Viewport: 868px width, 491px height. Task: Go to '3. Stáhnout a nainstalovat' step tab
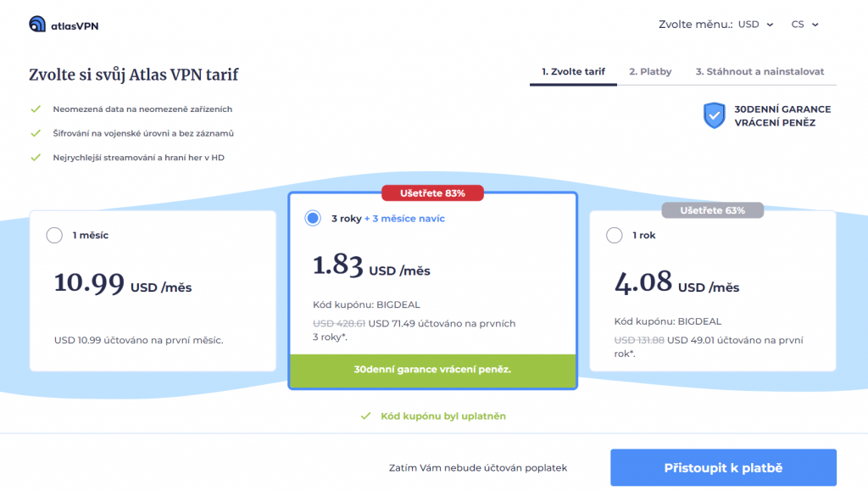pyautogui.click(x=759, y=72)
